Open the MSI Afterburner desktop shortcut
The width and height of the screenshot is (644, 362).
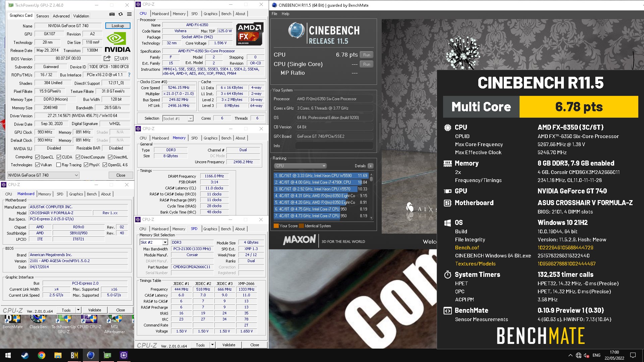point(114,324)
